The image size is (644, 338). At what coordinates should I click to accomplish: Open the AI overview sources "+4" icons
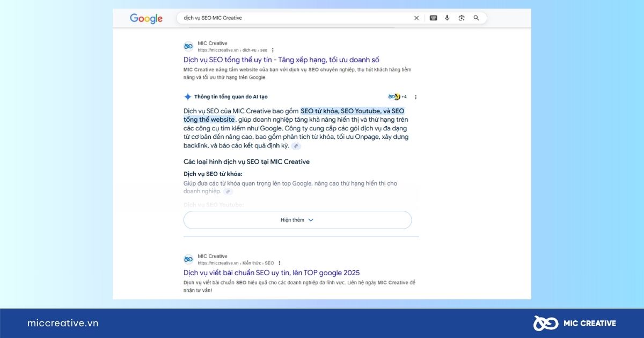click(397, 97)
